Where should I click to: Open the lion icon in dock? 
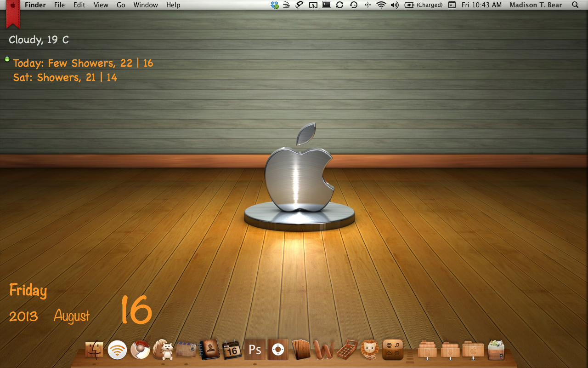point(370,350)
